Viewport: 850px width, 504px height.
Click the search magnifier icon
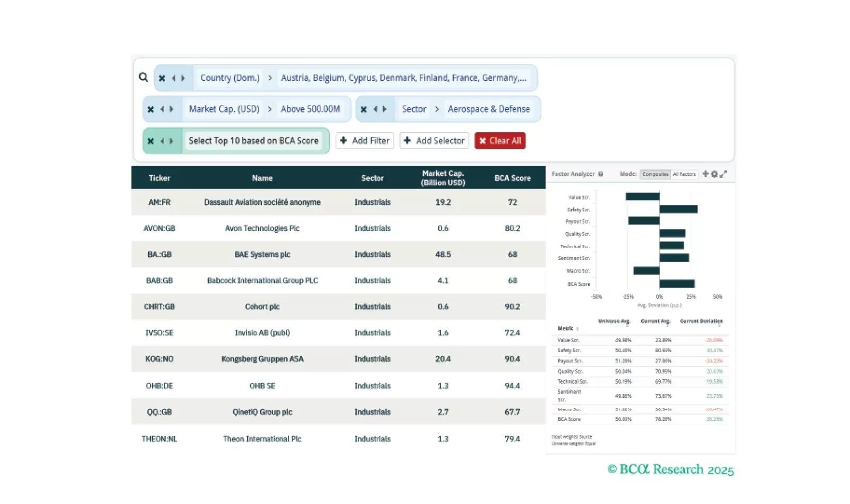click(x=143, y=78)
